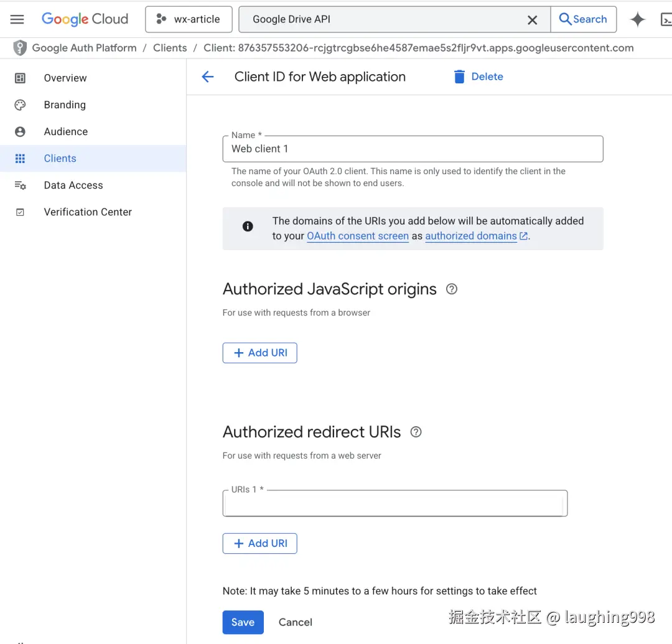Click the Data Access settings-list icon
The height and width of the screenshot is (644, 672).
pos(20,185)
